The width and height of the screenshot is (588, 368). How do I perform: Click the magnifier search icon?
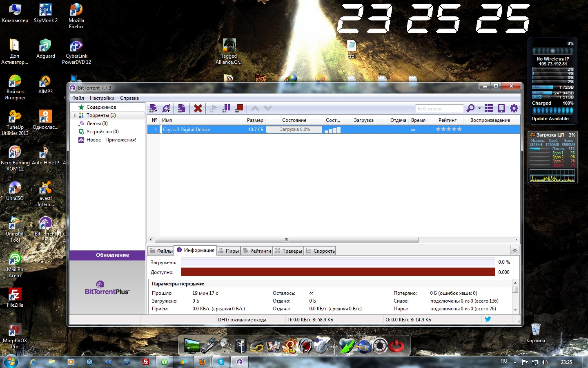pos(470,108)
